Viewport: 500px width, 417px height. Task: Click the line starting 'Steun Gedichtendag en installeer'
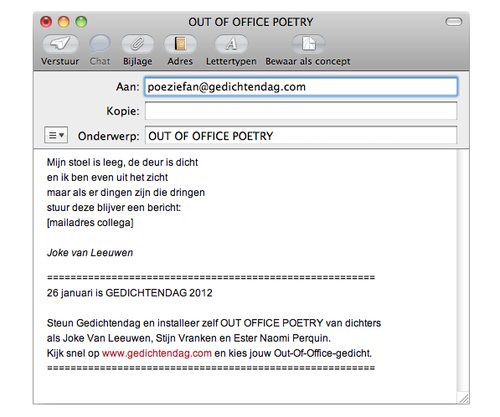[214, 323]
